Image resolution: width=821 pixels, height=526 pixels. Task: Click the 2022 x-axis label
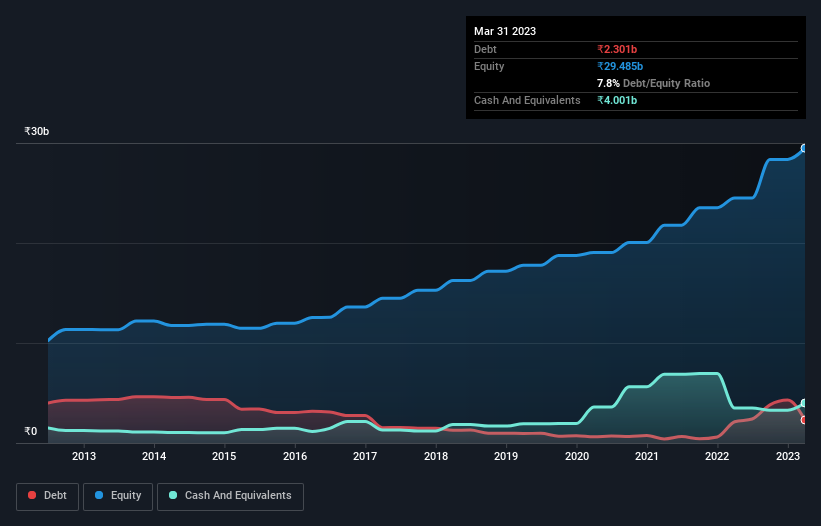pyautogui.click(x=717, y=456)
